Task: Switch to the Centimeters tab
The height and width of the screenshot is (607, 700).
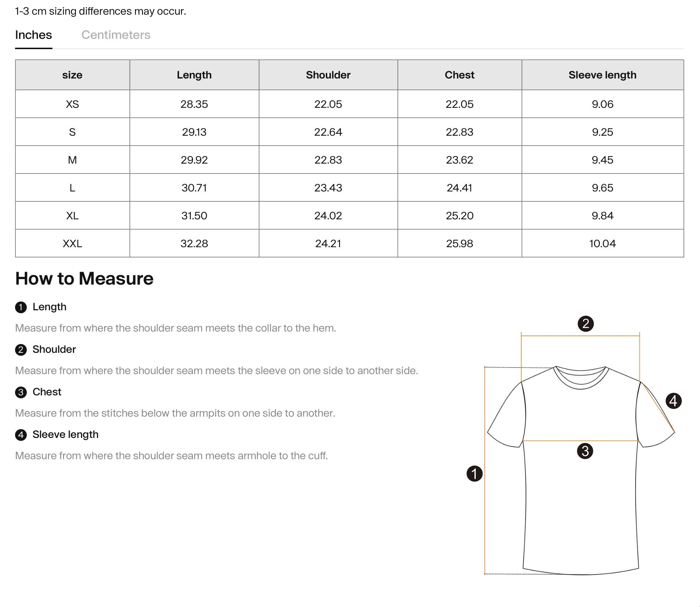Action: coord(116,35)
